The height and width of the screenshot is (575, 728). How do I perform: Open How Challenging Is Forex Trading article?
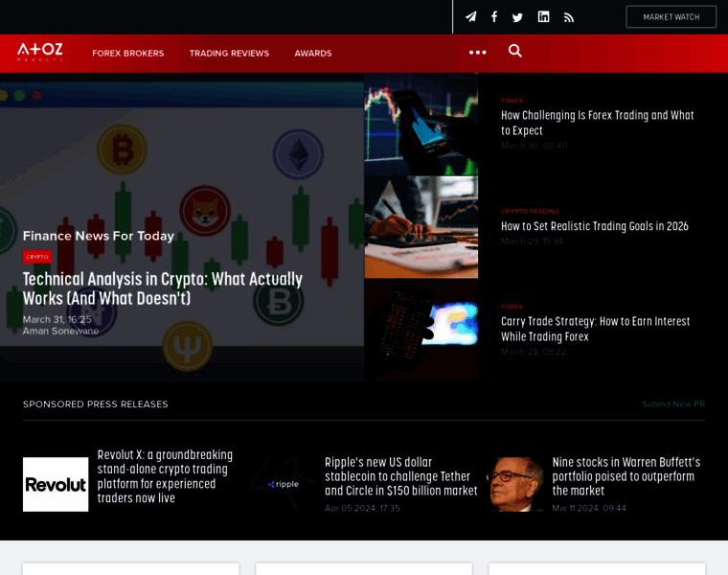597,123
